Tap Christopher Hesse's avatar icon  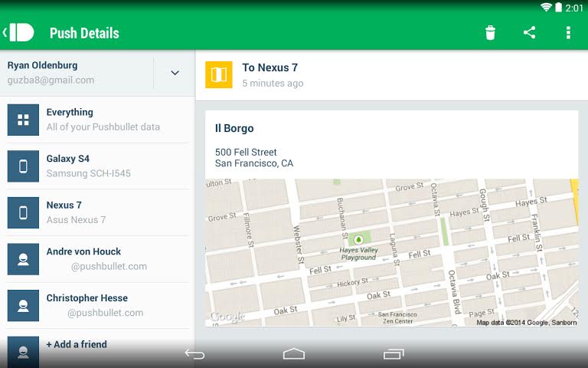pyautogui.click(x=23, y=305)
